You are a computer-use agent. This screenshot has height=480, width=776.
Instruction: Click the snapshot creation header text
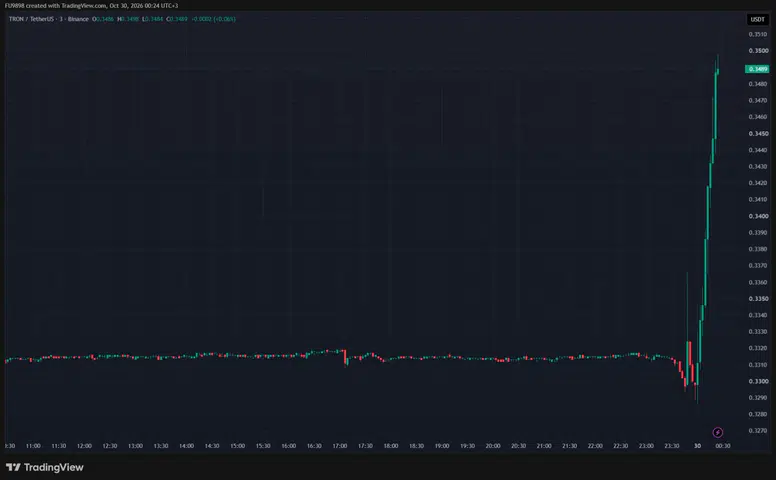pyautogui.click(x=92, y=5)
